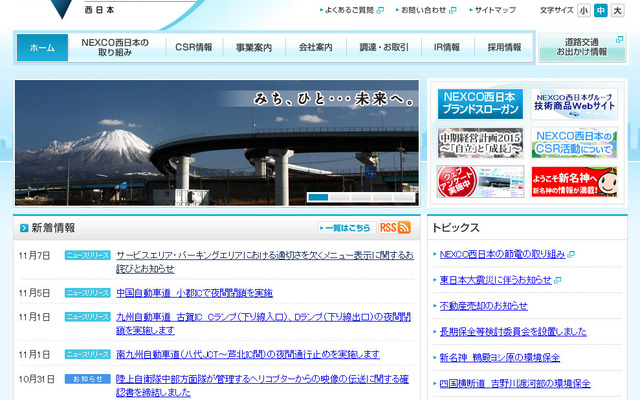Click the 10月31日 date text
This screenshot has width=640, height=400.
pos(37,380)
